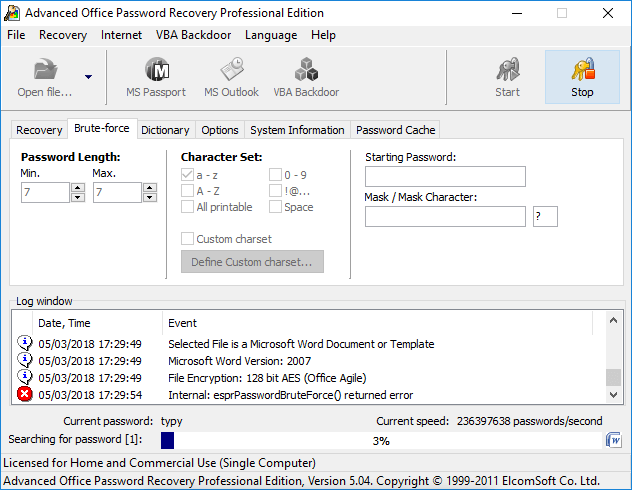Select the File Encryption 128 bit AES row
The width and height of the screenshot is (632, 490).
click(x=308, y=378)
